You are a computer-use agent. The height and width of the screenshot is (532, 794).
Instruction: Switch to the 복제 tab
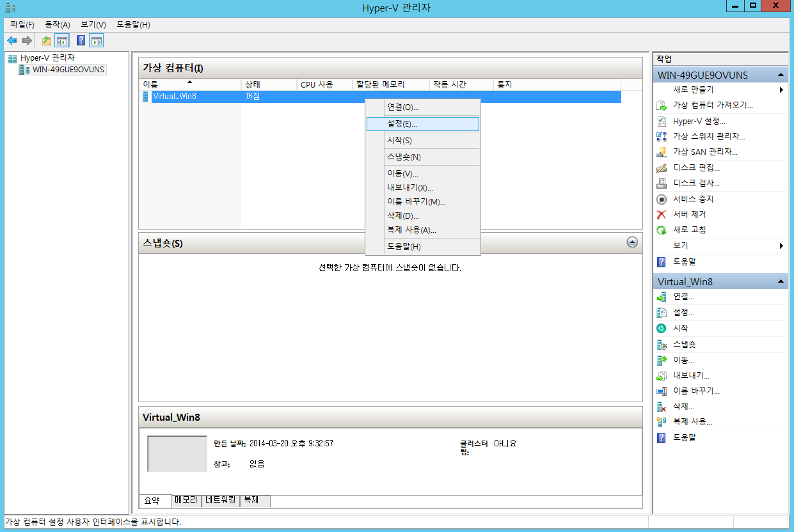click(255, 501)
